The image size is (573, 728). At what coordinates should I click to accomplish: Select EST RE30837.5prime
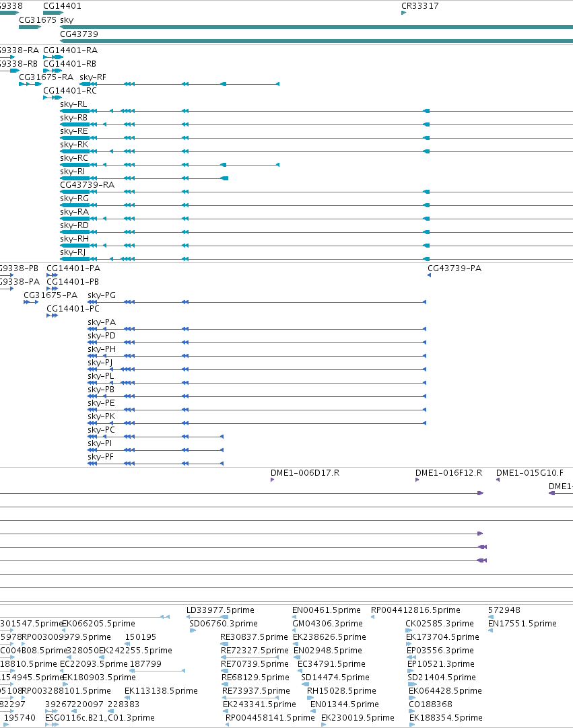click(224, 644)
